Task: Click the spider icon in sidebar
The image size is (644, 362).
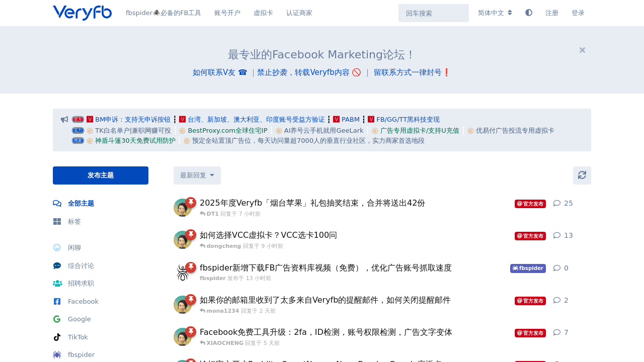Action: (57, 355)
